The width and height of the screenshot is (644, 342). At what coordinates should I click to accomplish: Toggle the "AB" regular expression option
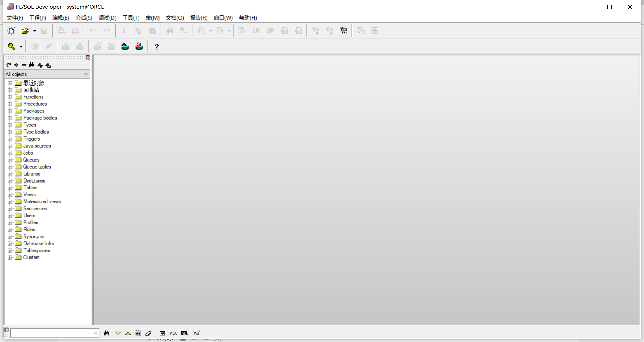click(x=197, y=333)
